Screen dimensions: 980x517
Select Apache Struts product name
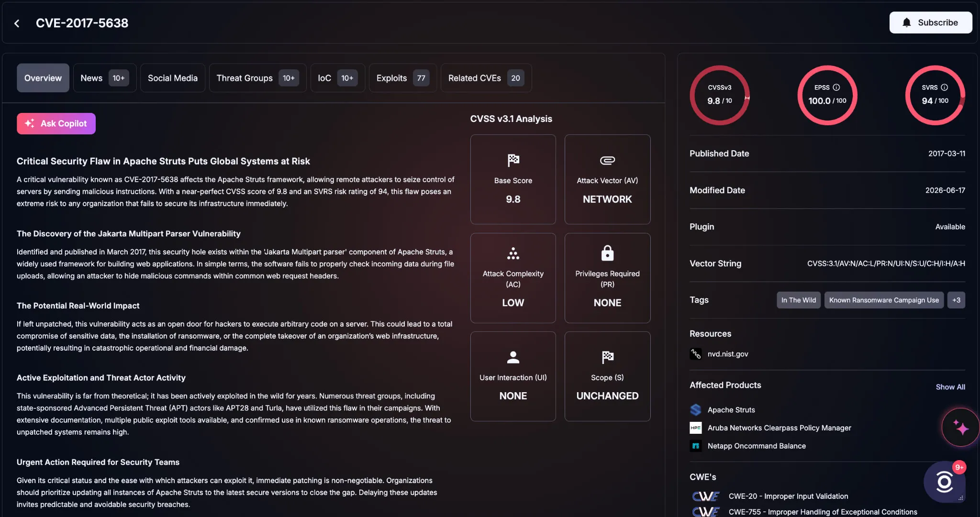pyautogui.click(x=731, y=410)
